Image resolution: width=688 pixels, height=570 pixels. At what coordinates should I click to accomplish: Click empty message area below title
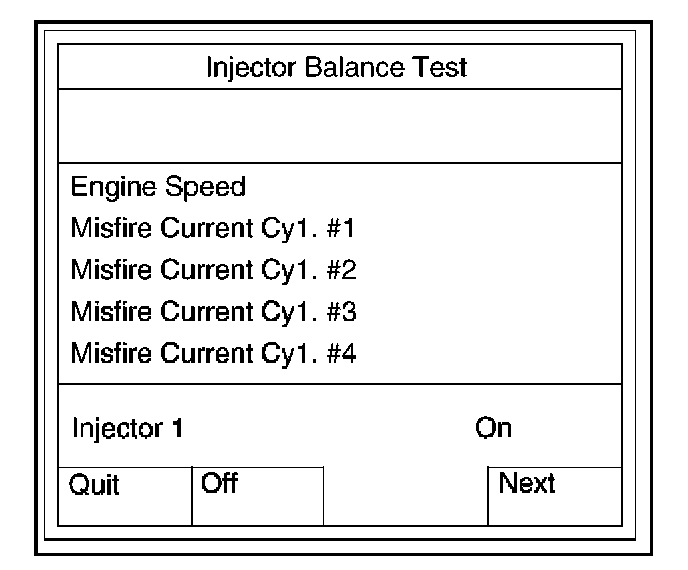pos(337,126)
